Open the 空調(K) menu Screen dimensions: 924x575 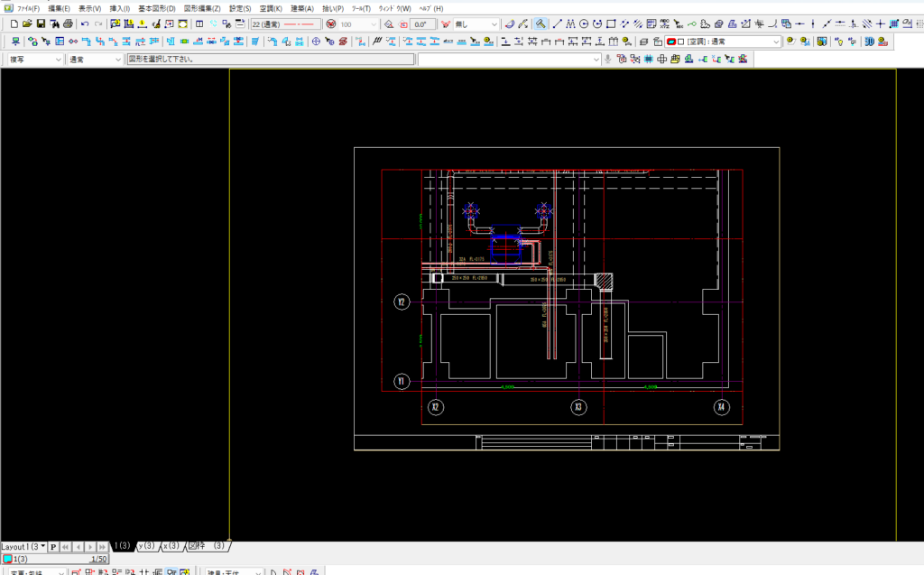pos(271,8)
